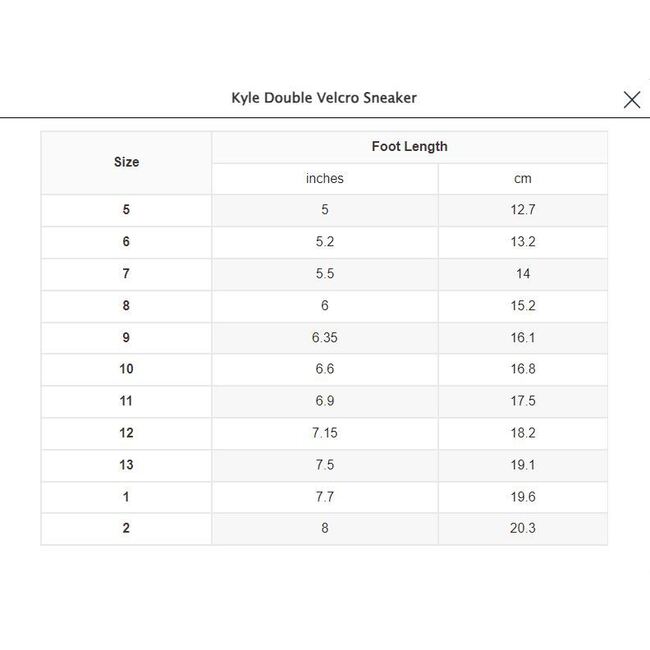Select size 9 row label
The image size is (650, 650).
[x=126, y=338]
